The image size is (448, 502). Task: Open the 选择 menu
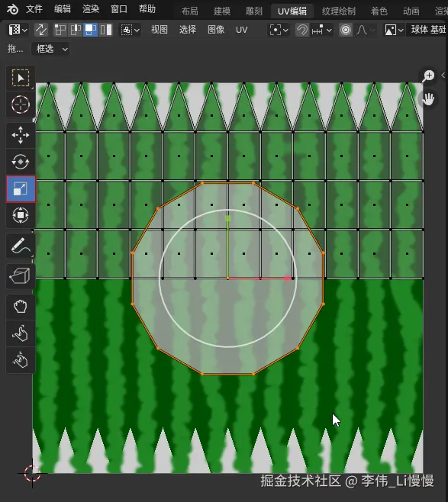coord(187,30)
